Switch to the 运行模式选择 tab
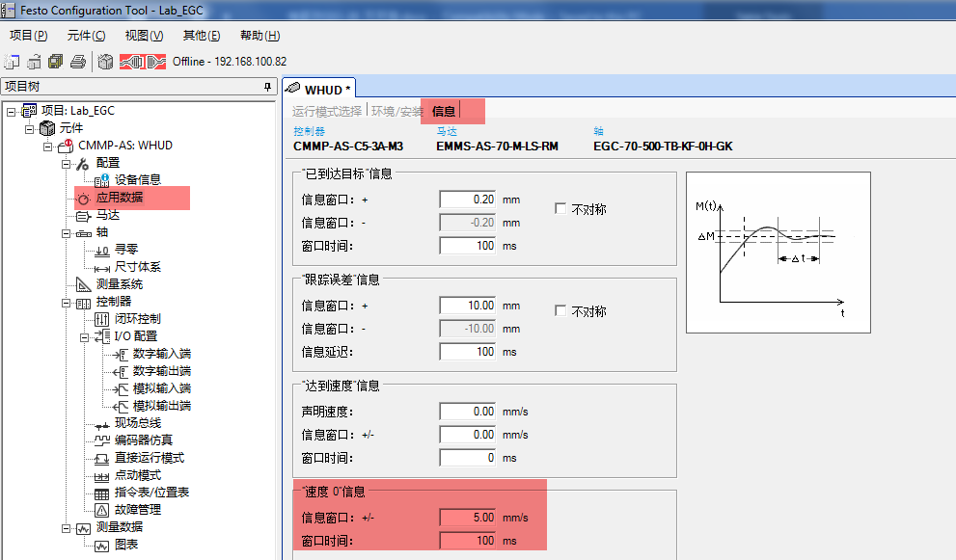 click(327, 112)
